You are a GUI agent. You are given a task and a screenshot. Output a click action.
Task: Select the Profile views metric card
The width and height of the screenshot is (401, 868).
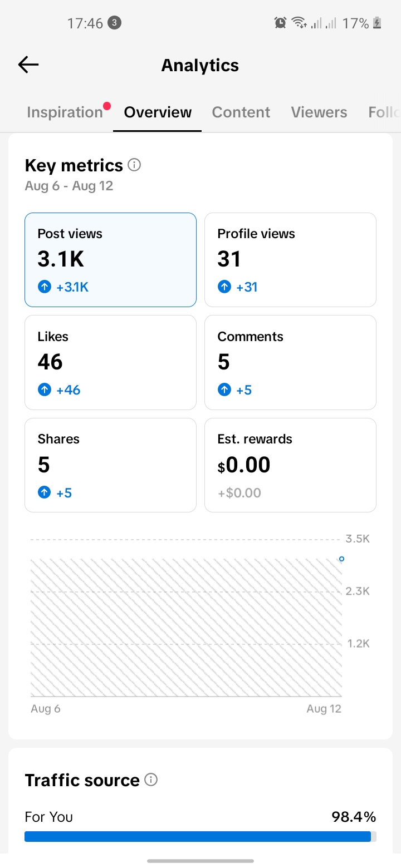(290, 260)
